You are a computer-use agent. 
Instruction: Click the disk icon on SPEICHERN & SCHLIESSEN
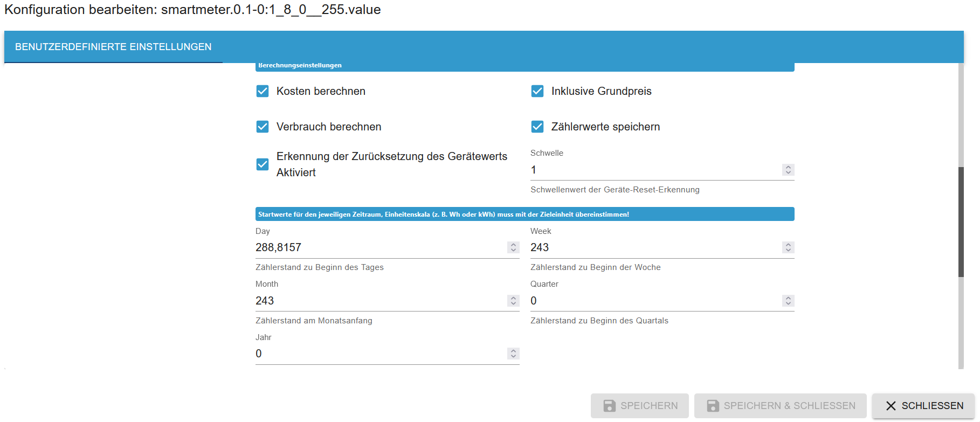pos(713,406)
